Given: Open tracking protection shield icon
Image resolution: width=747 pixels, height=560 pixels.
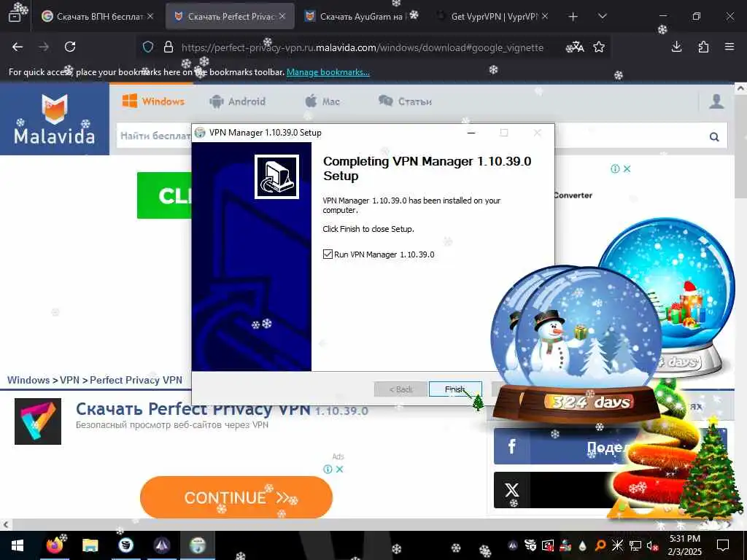Looking at the screenshot, I should (148, 47).
